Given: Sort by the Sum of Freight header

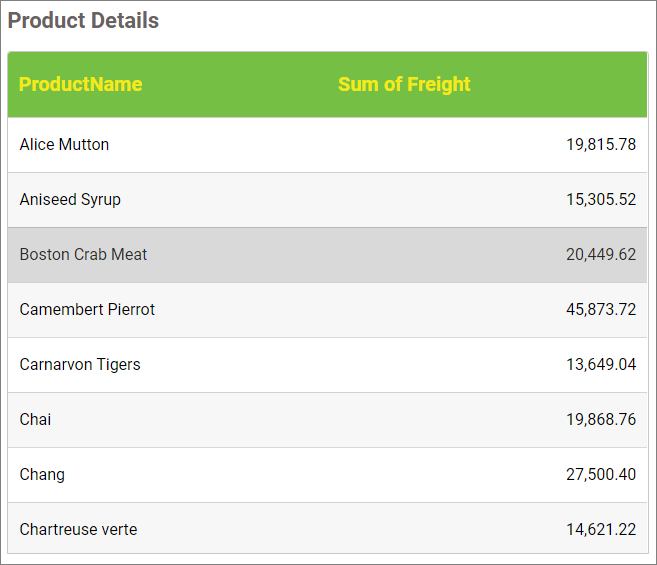Looking at the screenshot, I should click(x=404, y=85).
